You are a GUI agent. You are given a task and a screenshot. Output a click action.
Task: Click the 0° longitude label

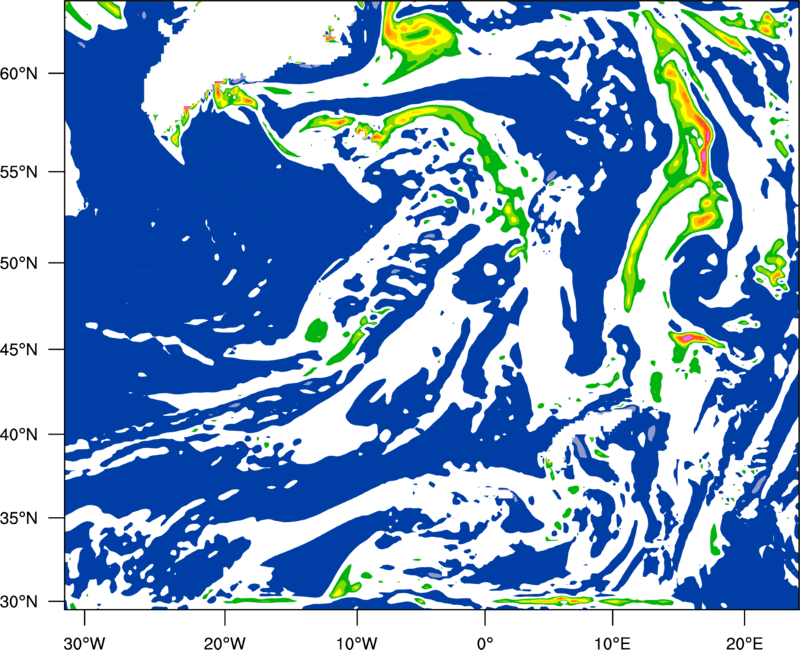pyautogui.click(x=485, y=643)
